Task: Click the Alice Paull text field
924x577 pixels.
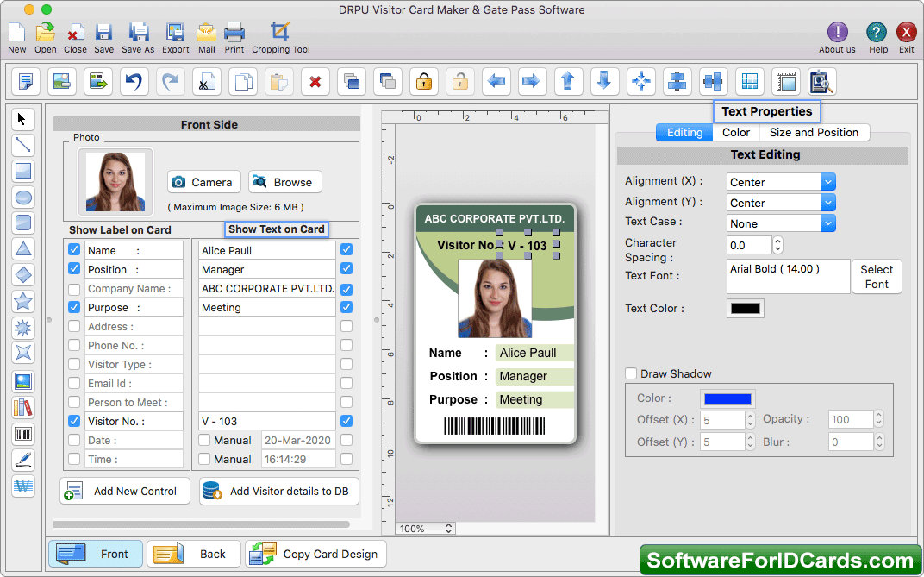Action: pos(267,250)
